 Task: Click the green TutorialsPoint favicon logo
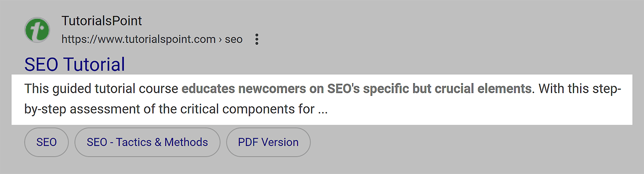(x=37, y=30)
